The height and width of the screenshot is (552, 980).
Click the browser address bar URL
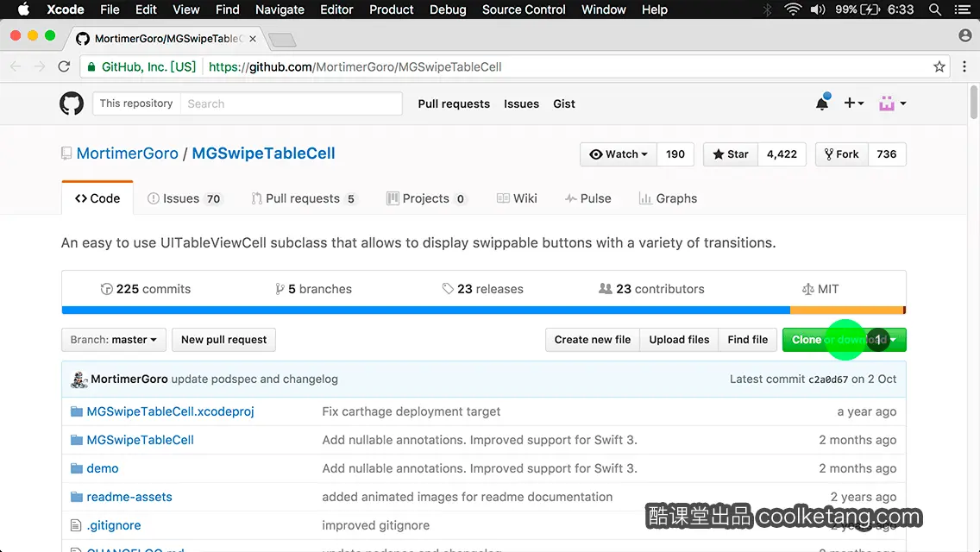pyautogui.click(x=355, y=67)
